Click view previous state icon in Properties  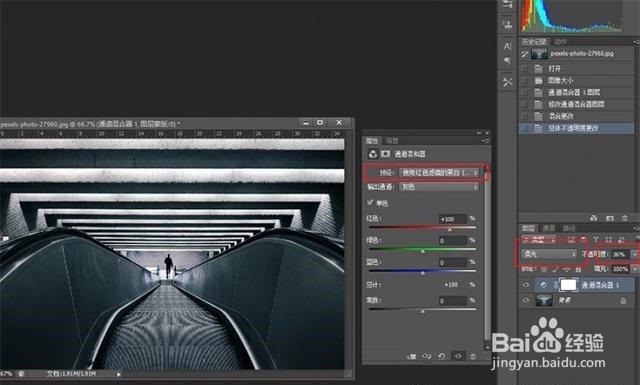(427, 356)
